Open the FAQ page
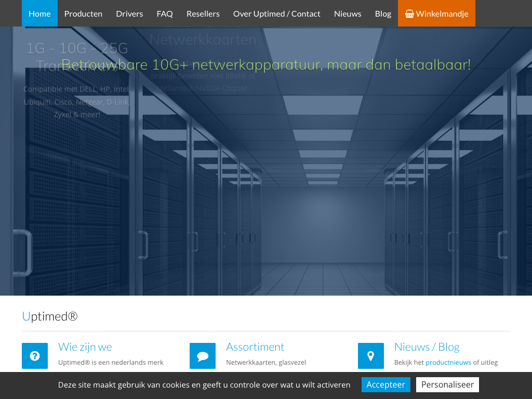532x399 pixels. [x=165, y=13]
